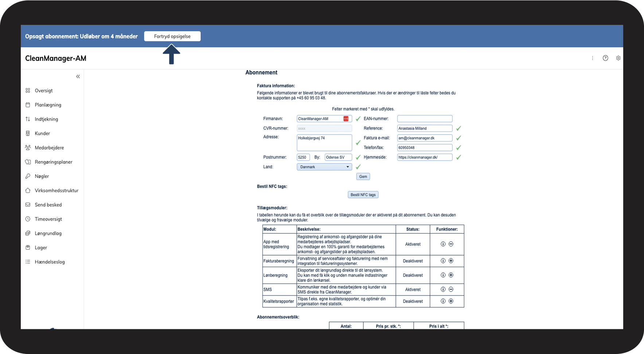Click the Oversigt grid icon in the sidebar
Screen dimensions: 644x354
(28, 90)
